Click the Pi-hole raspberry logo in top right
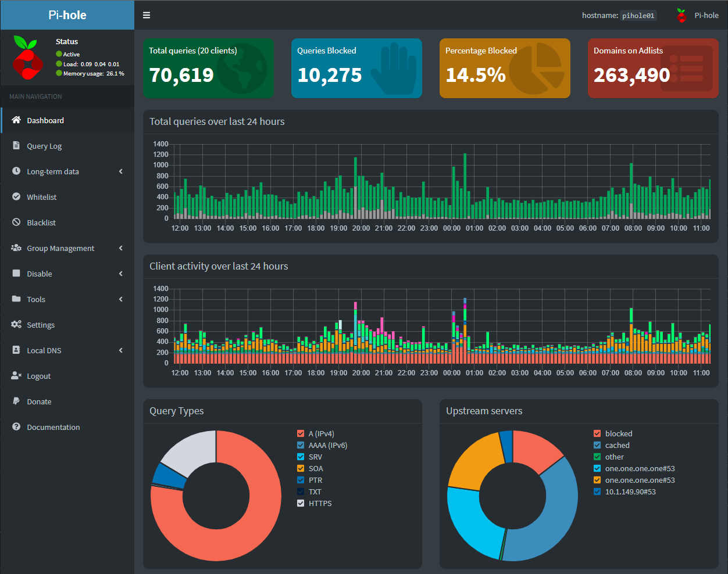 [x=681, y=16]
